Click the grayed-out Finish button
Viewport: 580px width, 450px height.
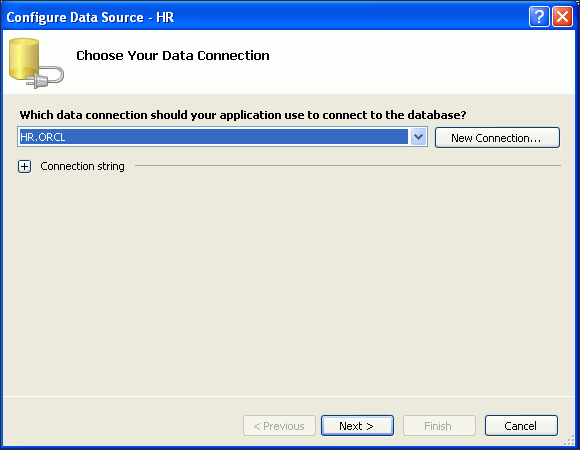pyautogui.click(x=439, y=426)
